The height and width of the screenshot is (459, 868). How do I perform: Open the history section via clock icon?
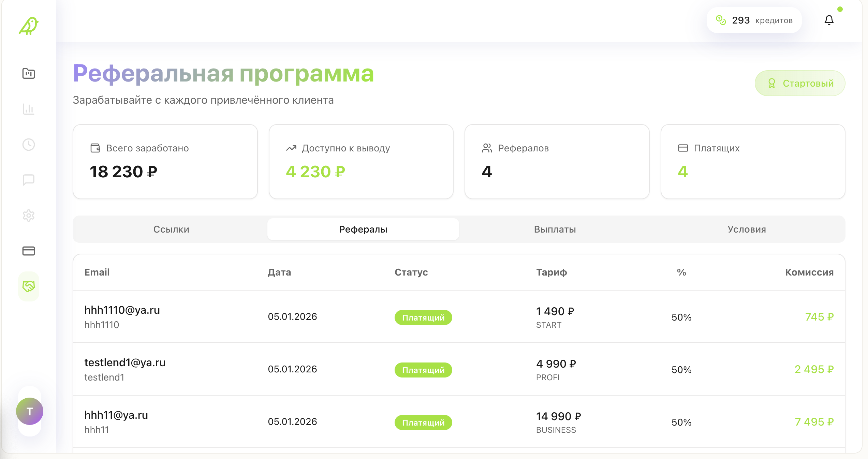point(29,145)
